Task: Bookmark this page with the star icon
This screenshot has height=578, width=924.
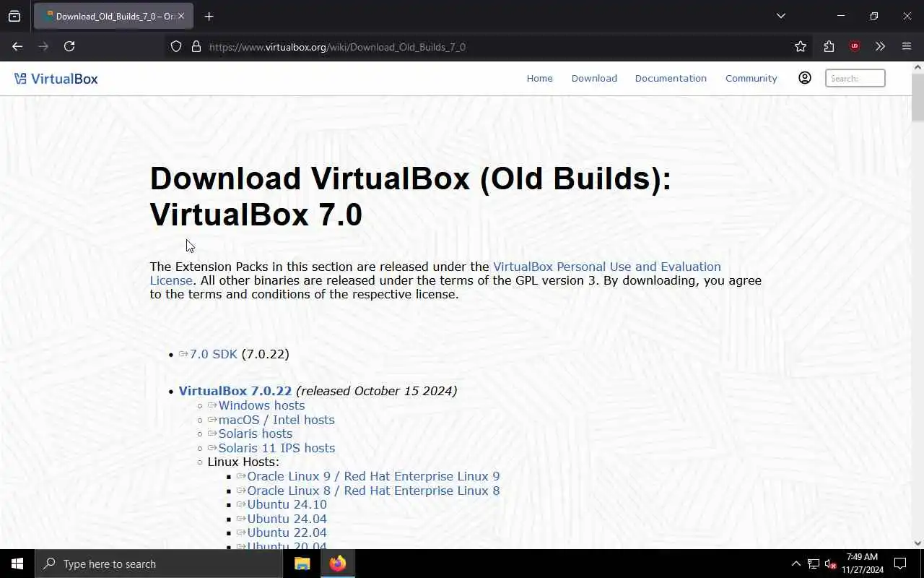Action: click(801, 46)
